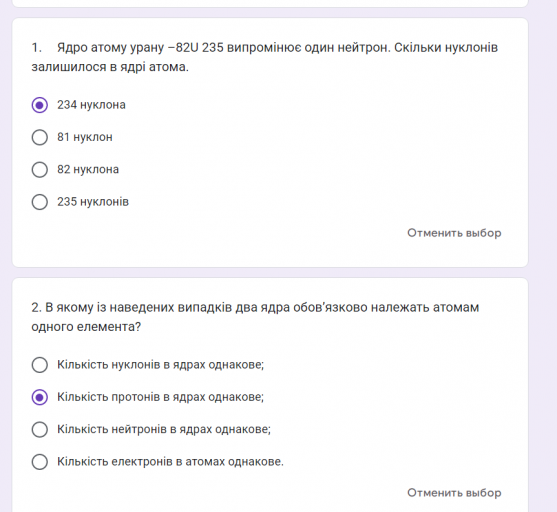Select the '234 нуклона' radio button
The image size is (557, 512).
click(39, 105)
